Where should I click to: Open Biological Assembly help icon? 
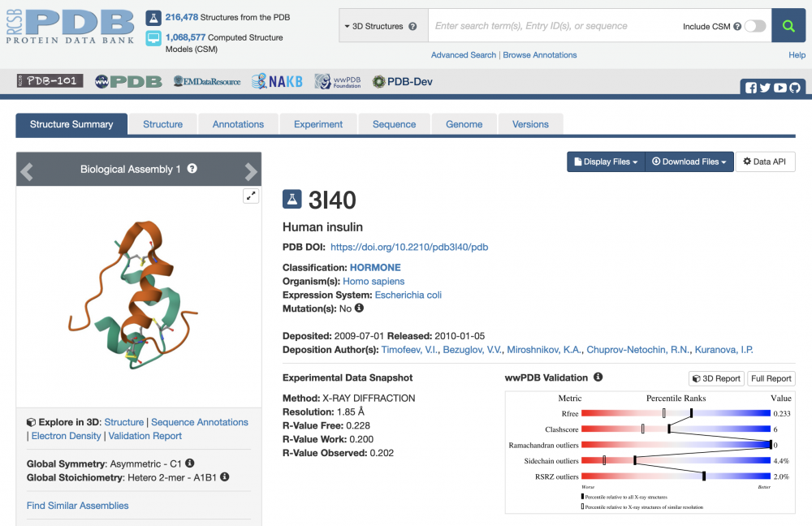192,169
